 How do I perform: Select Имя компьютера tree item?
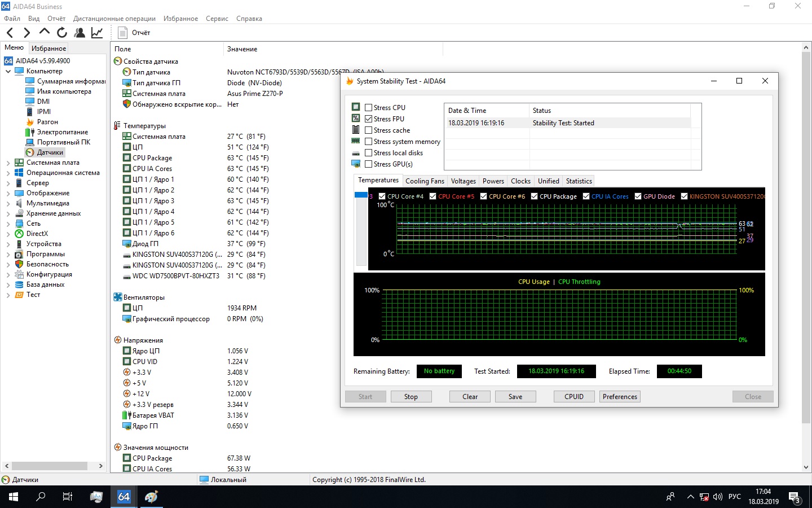[64, 91]
